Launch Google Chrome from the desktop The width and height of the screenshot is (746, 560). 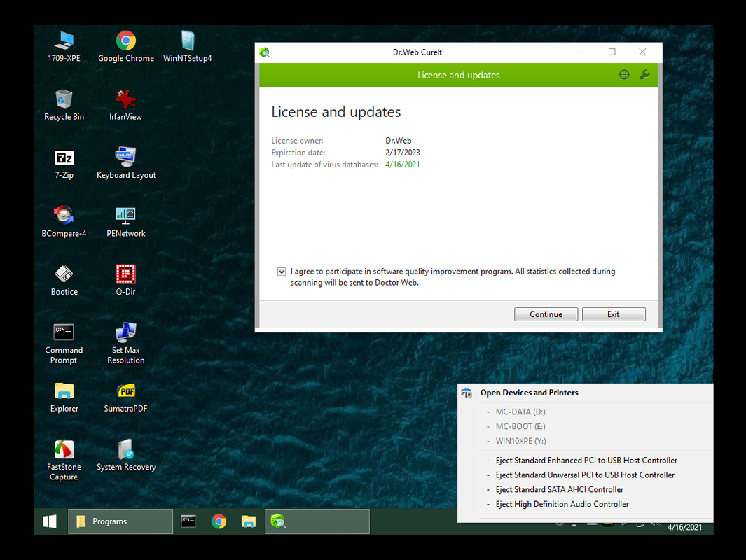point(125,47)
